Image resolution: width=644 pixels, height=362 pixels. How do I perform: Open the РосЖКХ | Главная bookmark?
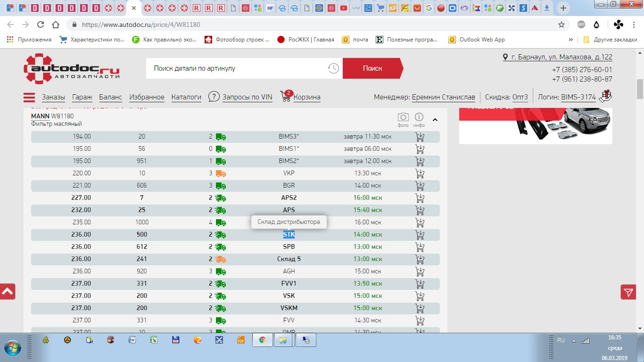point(305,40)
